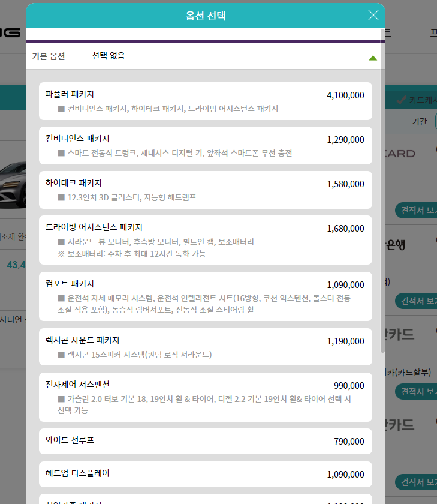Collapse the 기본 옵션 section arrow
Viewport: 437px width, 504px height.
(373, 58)
